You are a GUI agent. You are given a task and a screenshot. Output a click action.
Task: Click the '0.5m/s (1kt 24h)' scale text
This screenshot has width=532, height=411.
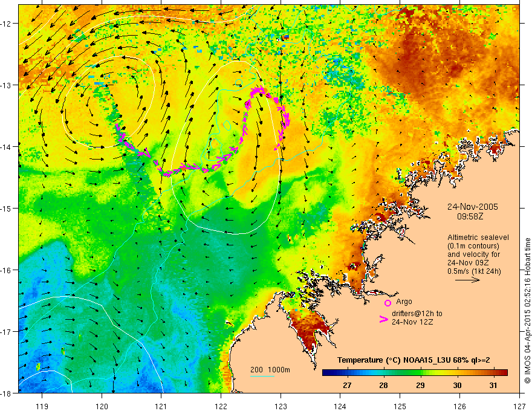point(474,271)
